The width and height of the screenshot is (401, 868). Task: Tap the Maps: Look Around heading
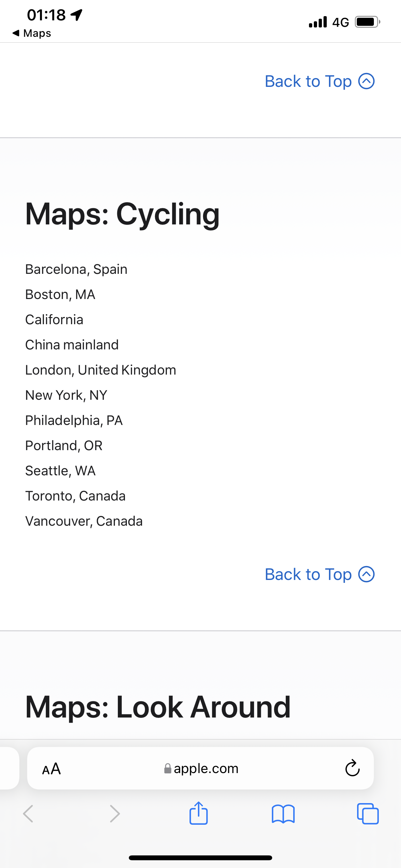point(158,707)
